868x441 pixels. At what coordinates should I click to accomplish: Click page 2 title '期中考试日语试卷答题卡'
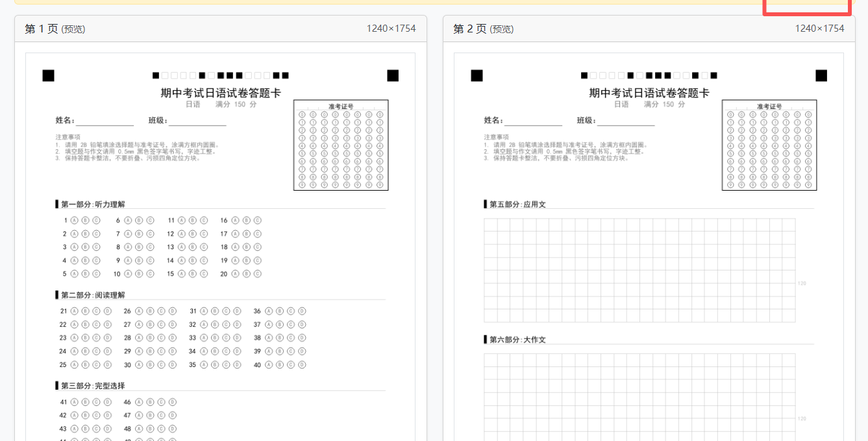point(649,93)
